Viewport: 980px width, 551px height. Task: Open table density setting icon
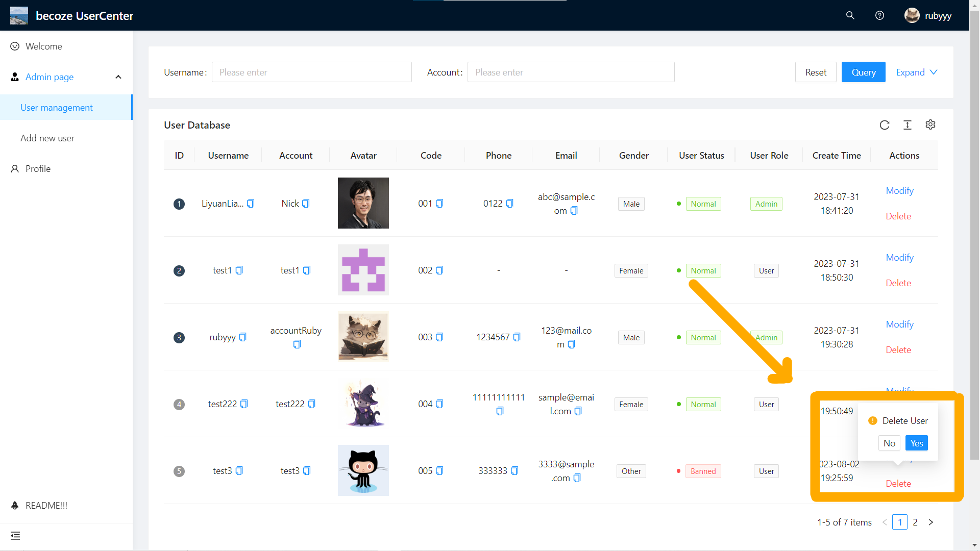908,125
